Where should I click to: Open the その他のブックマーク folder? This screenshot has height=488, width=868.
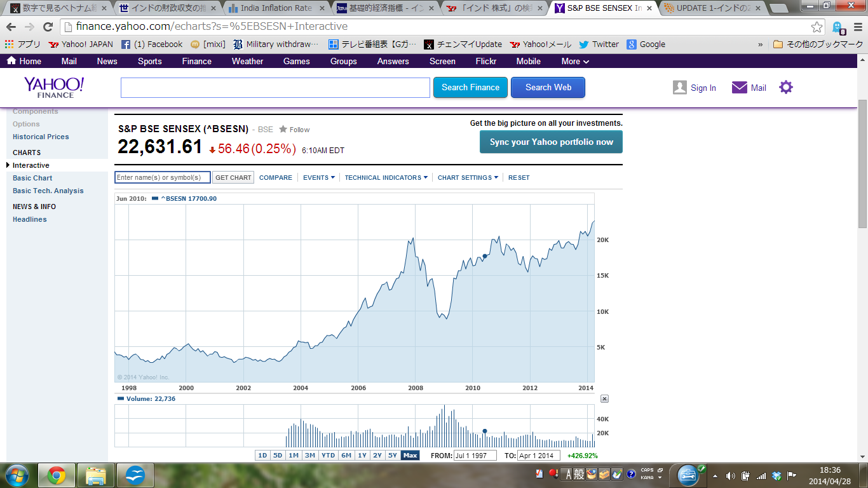pos(818,44)
